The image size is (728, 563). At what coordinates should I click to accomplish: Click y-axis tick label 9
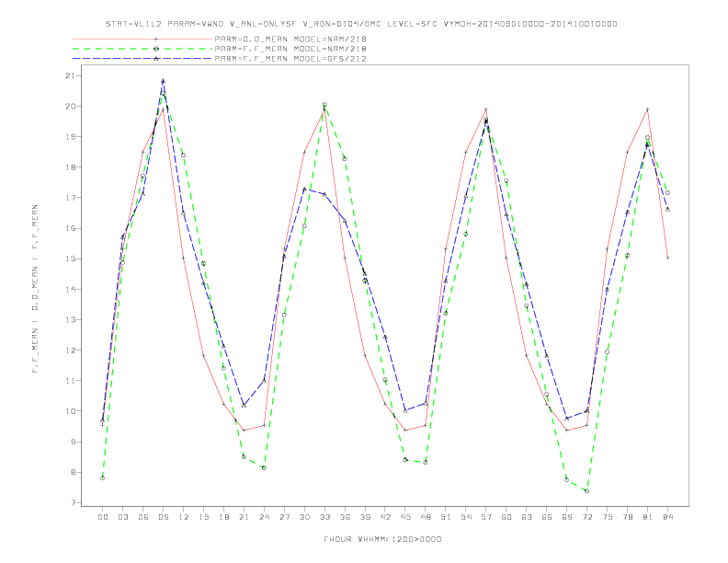(74, 442)
